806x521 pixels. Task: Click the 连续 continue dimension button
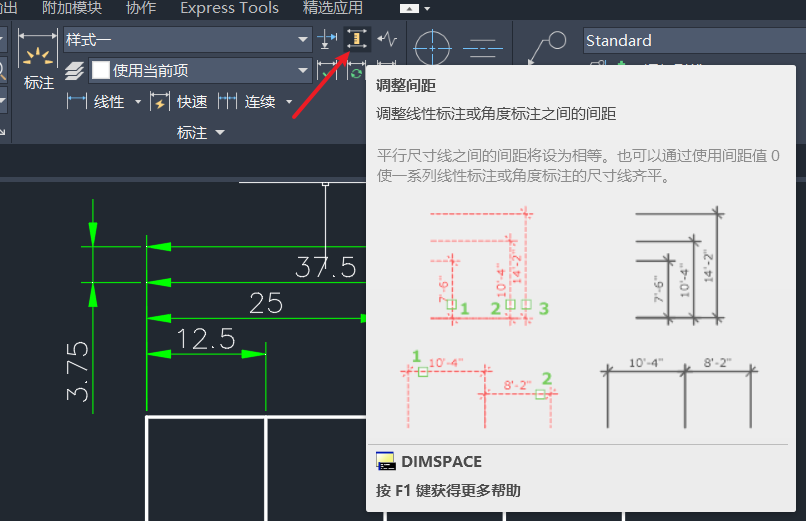(x=247, y=102)
